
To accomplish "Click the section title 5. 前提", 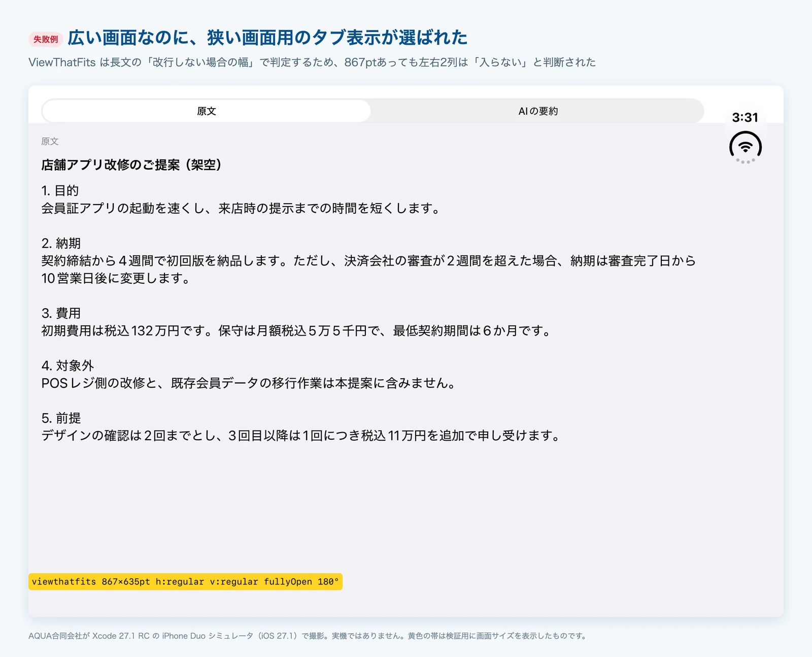I will pos(61,418).
